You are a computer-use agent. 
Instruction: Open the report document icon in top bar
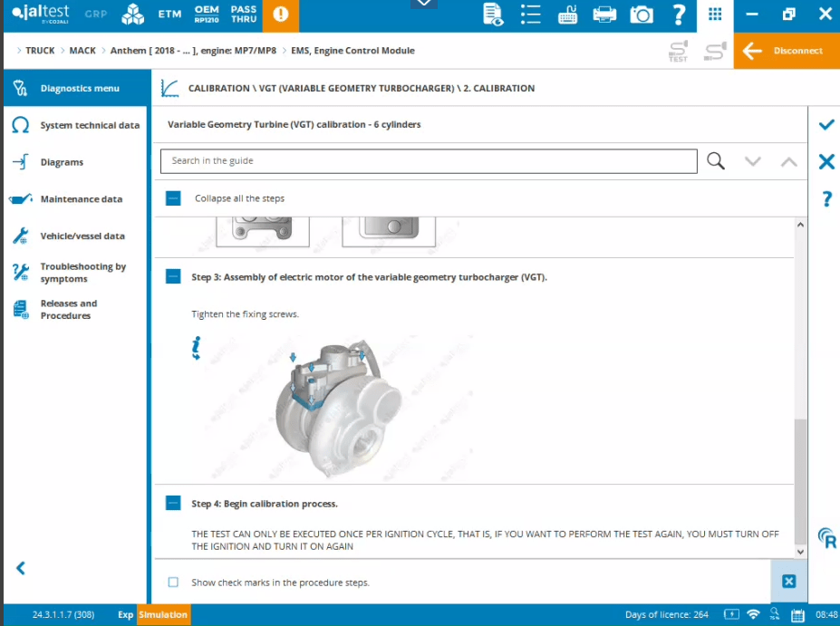coord(493,14)
